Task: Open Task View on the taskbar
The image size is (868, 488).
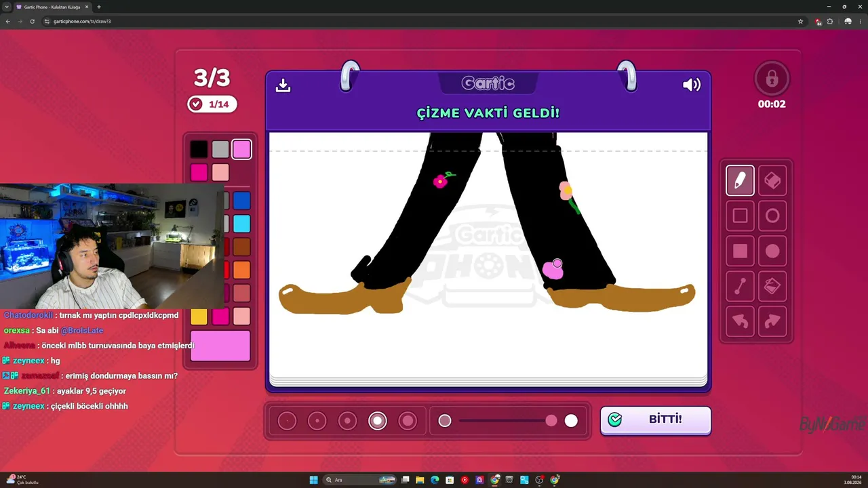Action: (405, 480)
